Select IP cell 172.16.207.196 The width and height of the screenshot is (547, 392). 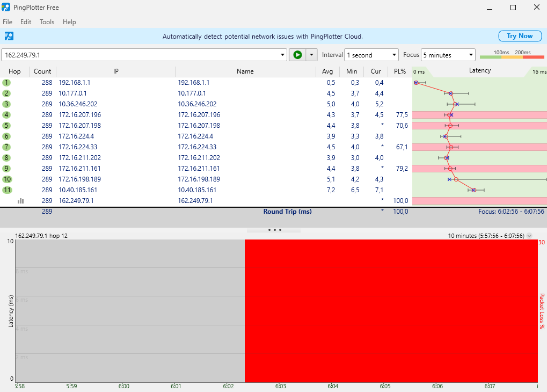[79, 115]
